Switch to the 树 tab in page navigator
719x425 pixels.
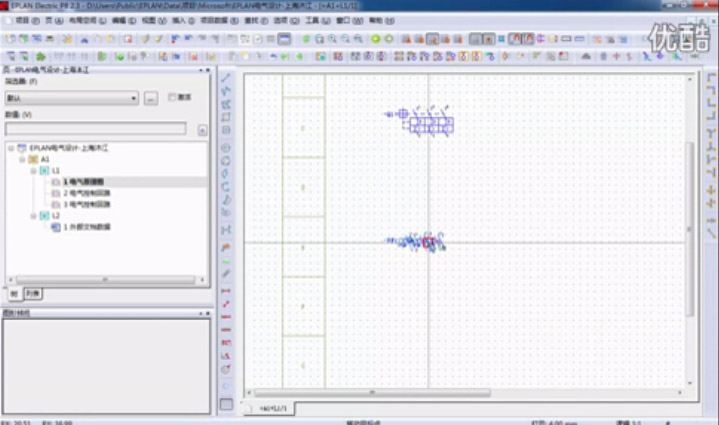[15, 294]
